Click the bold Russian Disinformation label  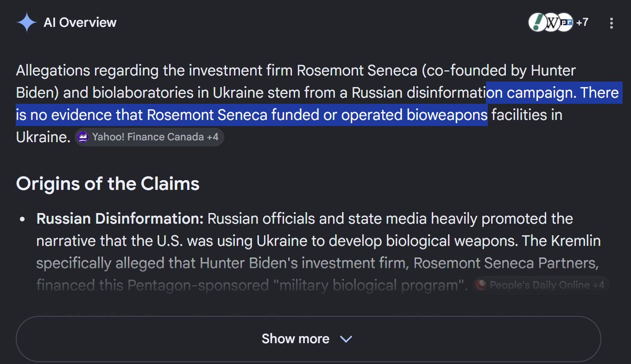click(120, 218)
